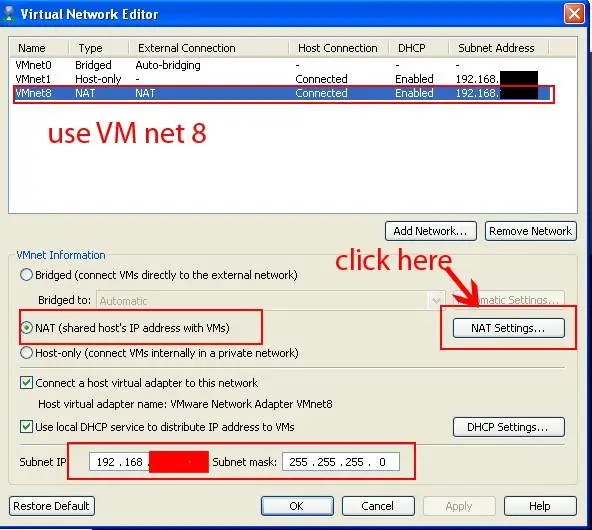Image resolution: width=592 pixels, height=530 pixels.
Task: Click VMnet8 Connected host connection cell
Action: click(x=321, y=93)
